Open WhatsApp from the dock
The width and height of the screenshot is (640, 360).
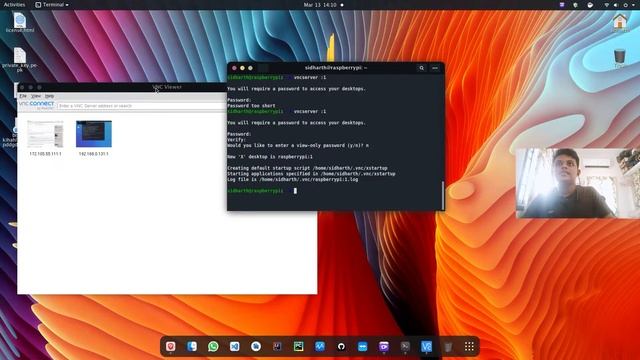click(x=213, y=347)
